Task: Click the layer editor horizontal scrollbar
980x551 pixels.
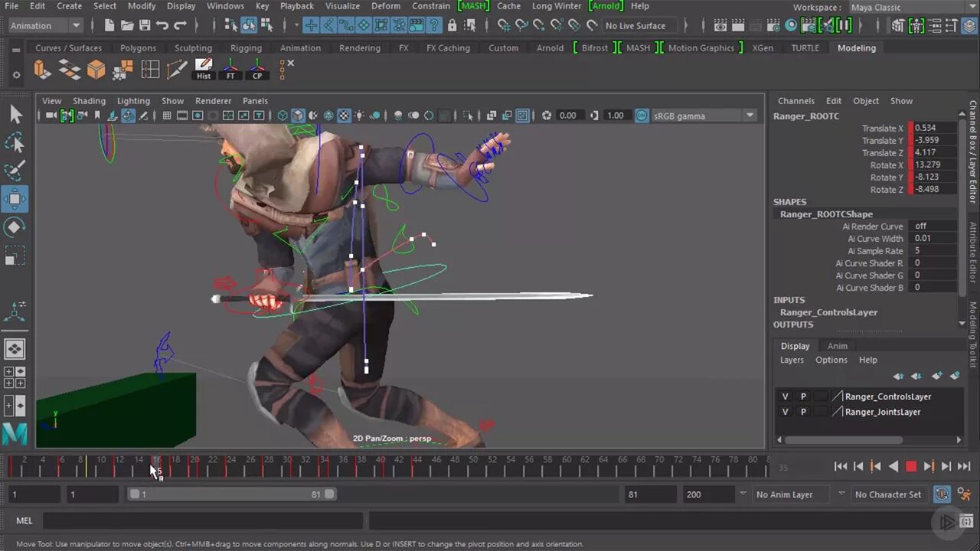Action: click(x=844, y=440)
